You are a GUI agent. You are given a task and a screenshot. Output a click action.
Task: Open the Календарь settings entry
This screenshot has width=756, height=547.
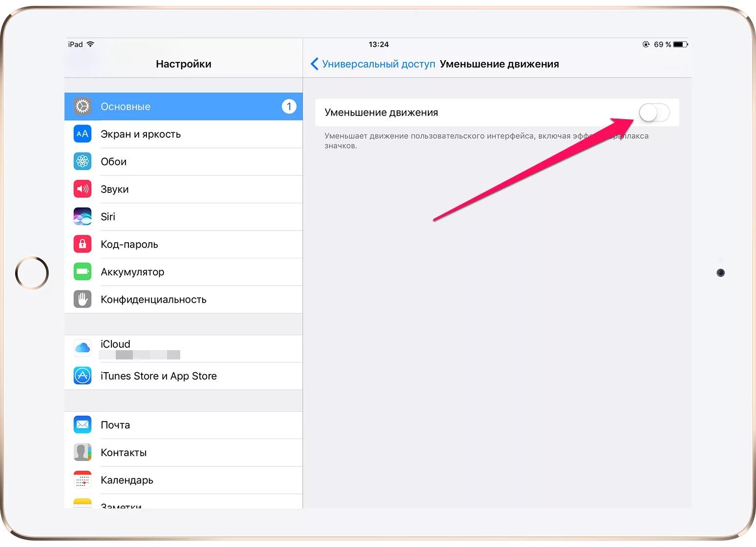coord(184,480)
